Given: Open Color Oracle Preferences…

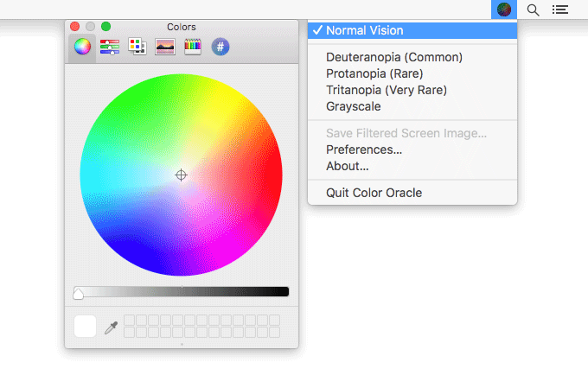Looking at the screenshot, I should 364,149.
